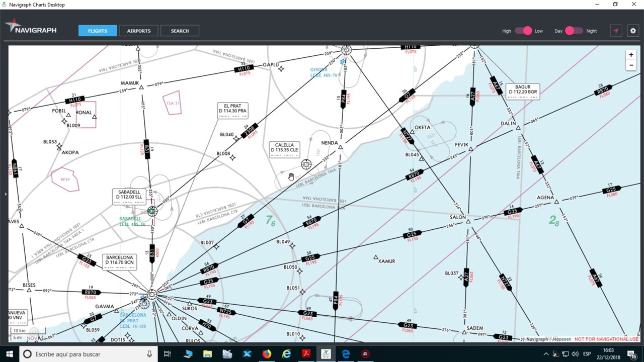The width and height of the screenshot is (644, 362).
Task: Select the BAGUR D 112.20 BGR box
Action: (523, 90)
